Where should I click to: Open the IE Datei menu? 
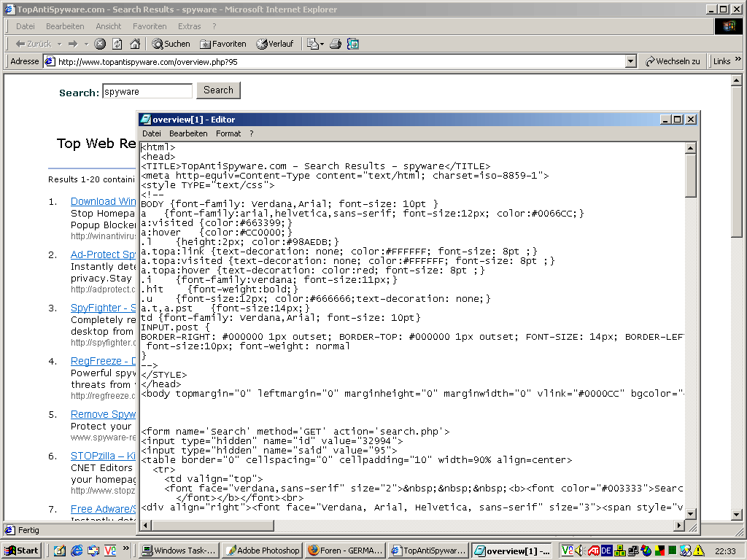(26, 26)
